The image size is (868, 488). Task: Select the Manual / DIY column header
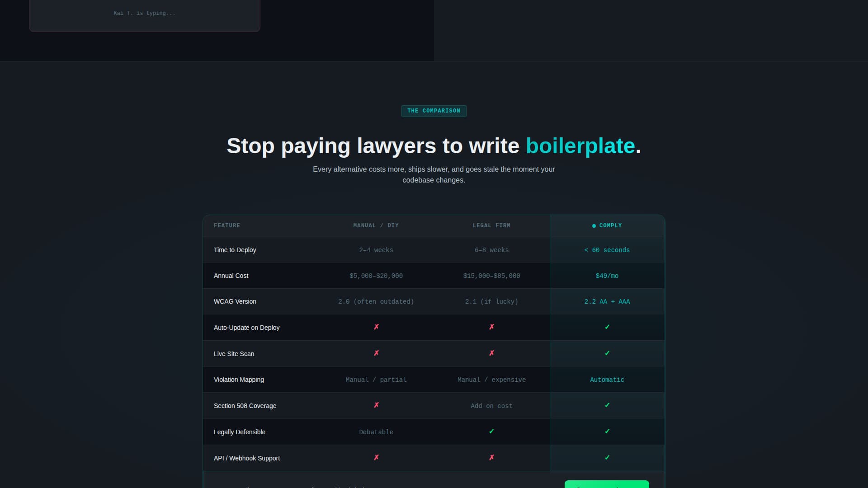pyautogui.click(x=376, y=225)
